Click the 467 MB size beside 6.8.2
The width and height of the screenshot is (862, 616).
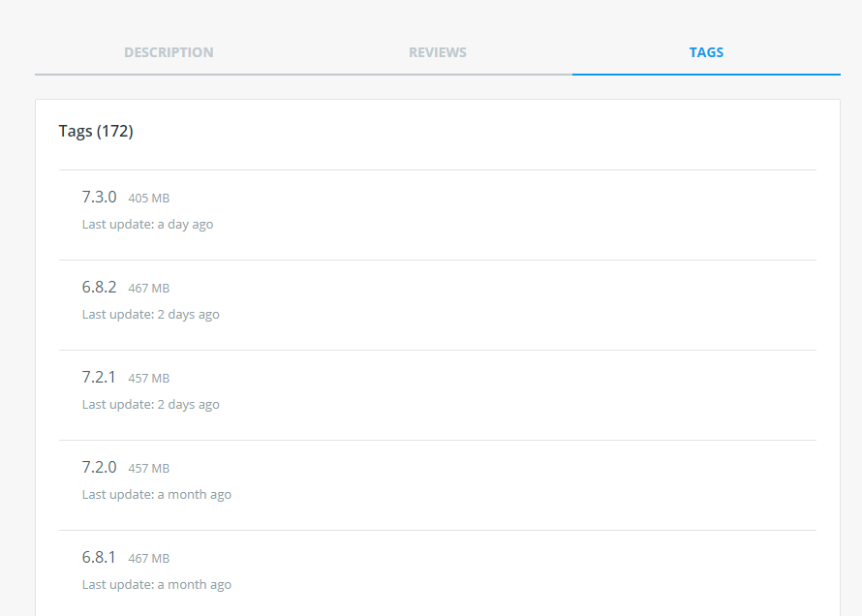[148, 289]
